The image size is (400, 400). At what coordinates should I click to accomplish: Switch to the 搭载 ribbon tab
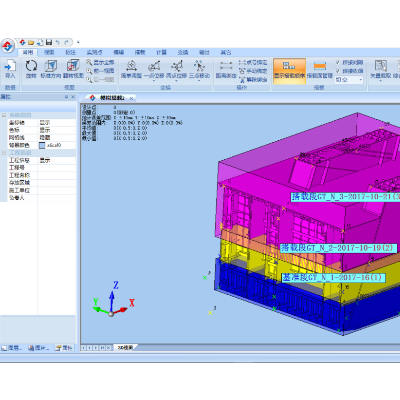point(140,52)
